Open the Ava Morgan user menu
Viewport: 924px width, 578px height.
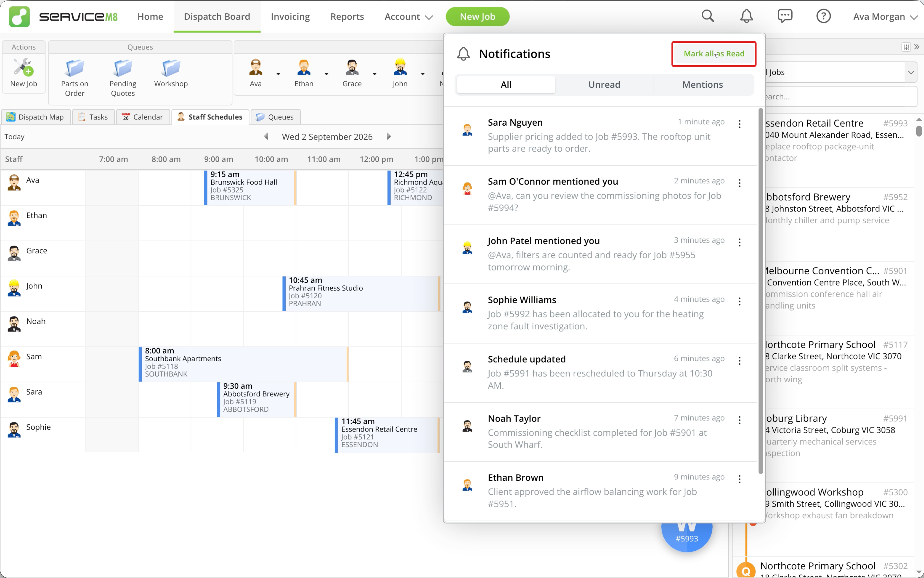tap(885, 16)
